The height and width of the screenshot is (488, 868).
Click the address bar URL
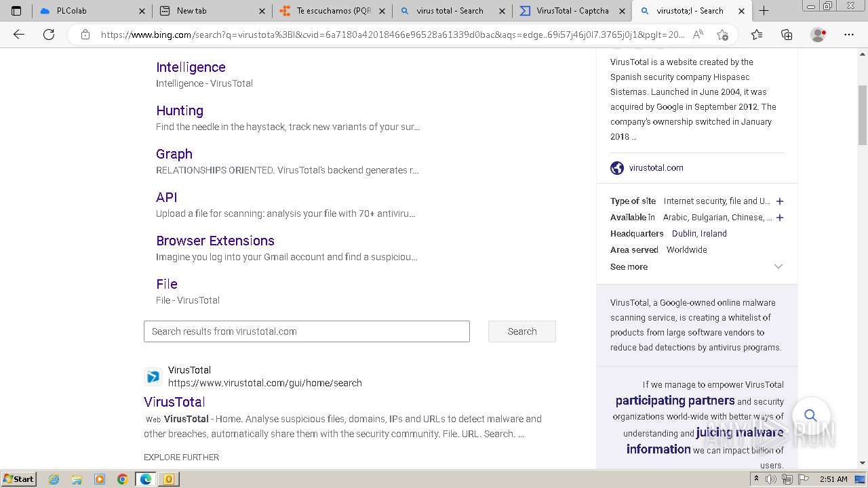(392, 35)
